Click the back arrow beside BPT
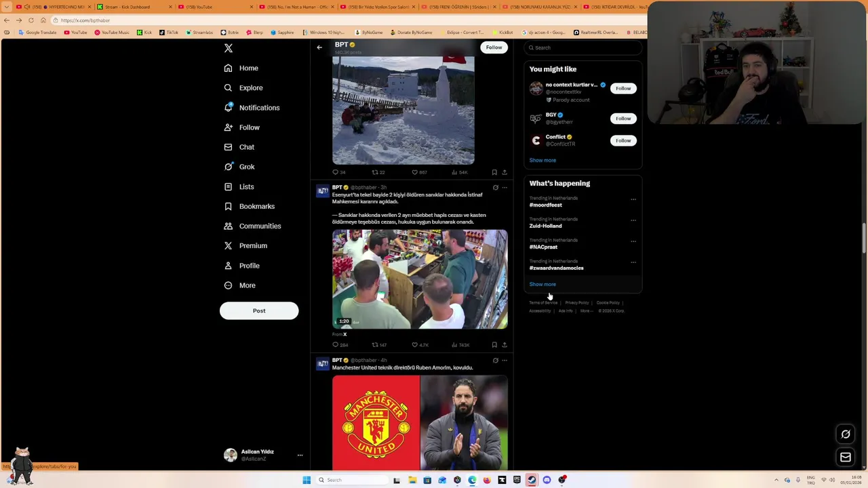The width and height of the screenshot is (868, 488). pos(319,47)
